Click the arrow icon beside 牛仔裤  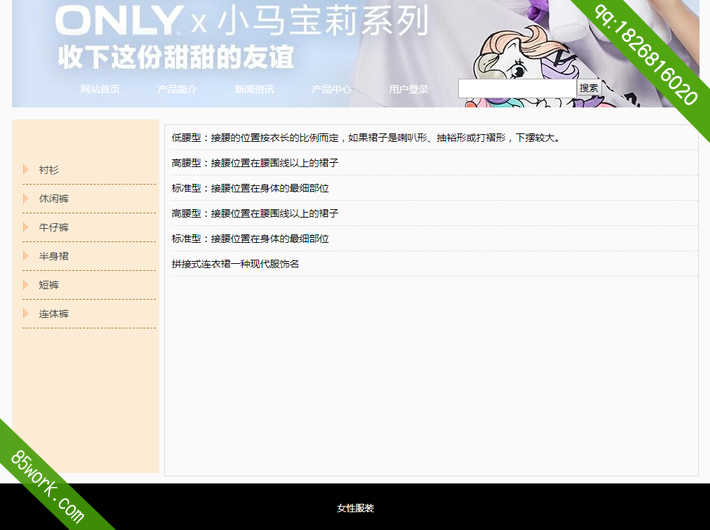pyautogui.click(x=26, y=227)
